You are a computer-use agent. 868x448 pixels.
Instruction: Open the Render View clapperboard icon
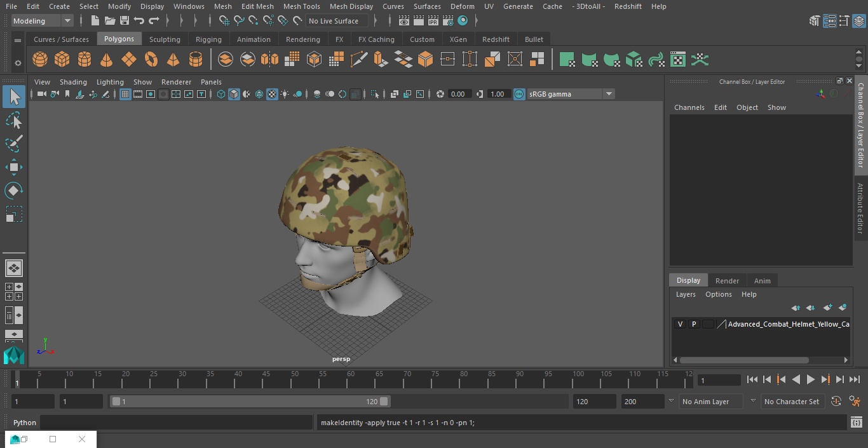[x=404, y=21]
